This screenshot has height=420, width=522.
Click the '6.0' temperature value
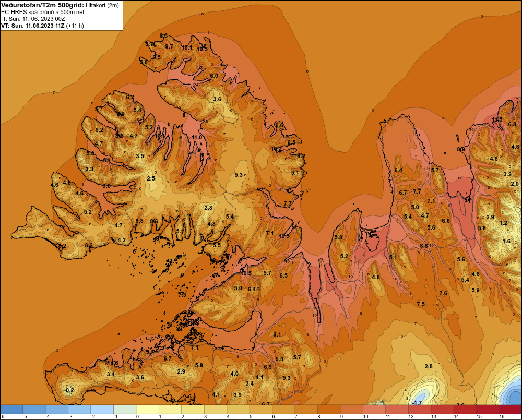coord(213,76)
